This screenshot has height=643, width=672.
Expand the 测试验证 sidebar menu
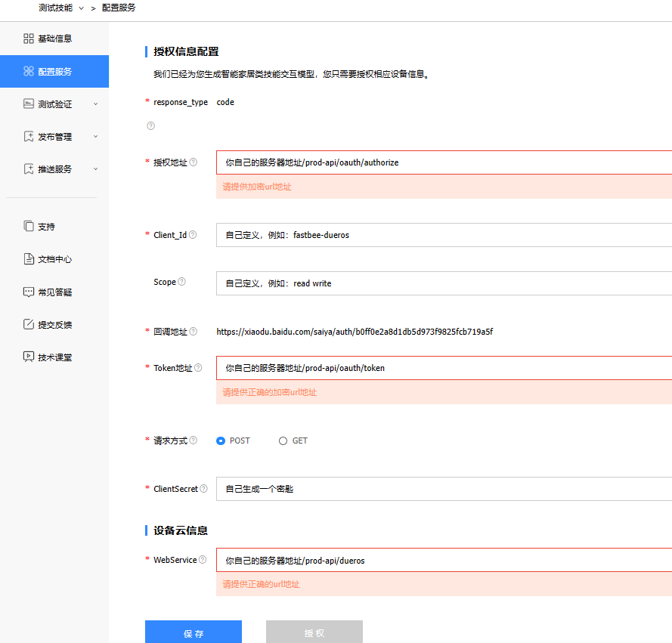pyautogui.click(x=95, y=104)
